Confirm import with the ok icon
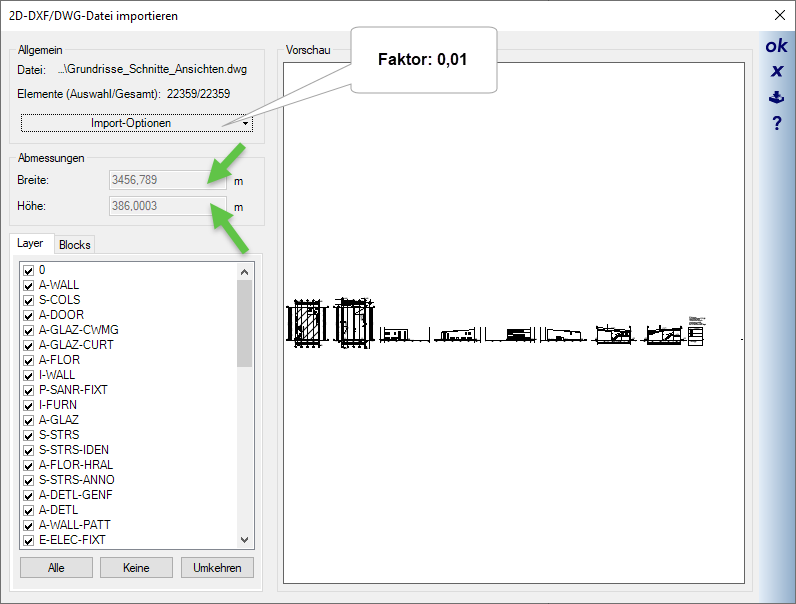Viewport: 796px width, 604px height. (x=776, y=47)
